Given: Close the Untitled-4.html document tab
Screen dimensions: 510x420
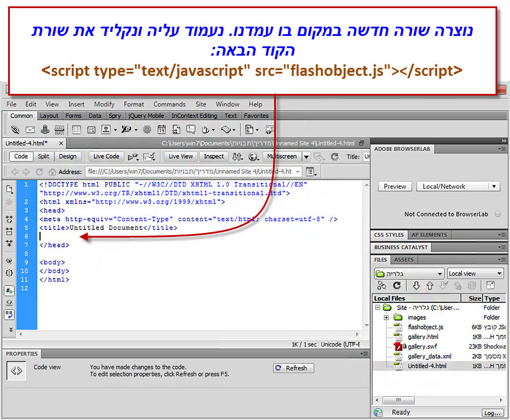Looking at the screenshot, I should click(x=61, y=143).
